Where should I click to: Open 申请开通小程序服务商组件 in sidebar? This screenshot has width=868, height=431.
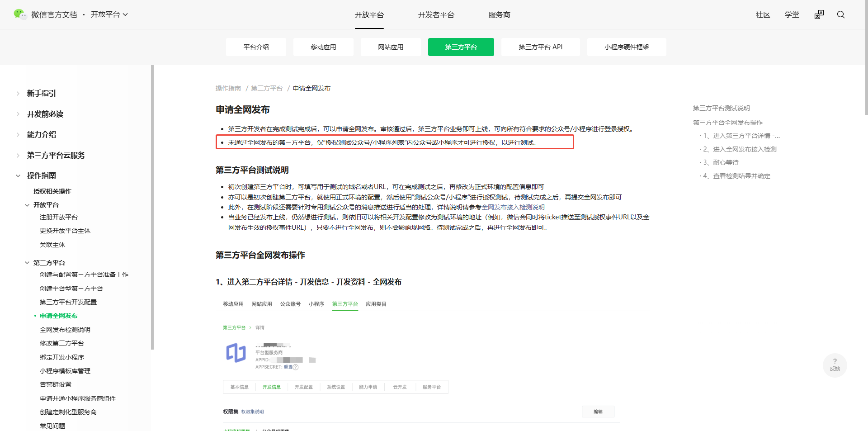pos(78,398)
